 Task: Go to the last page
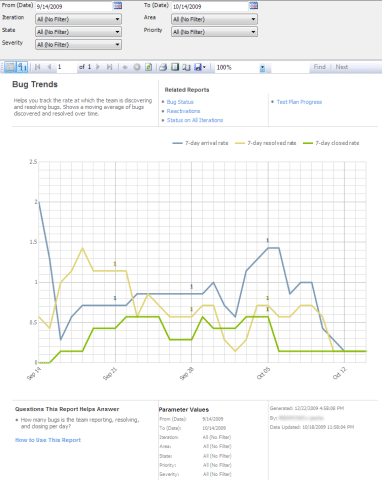(109, 67)
